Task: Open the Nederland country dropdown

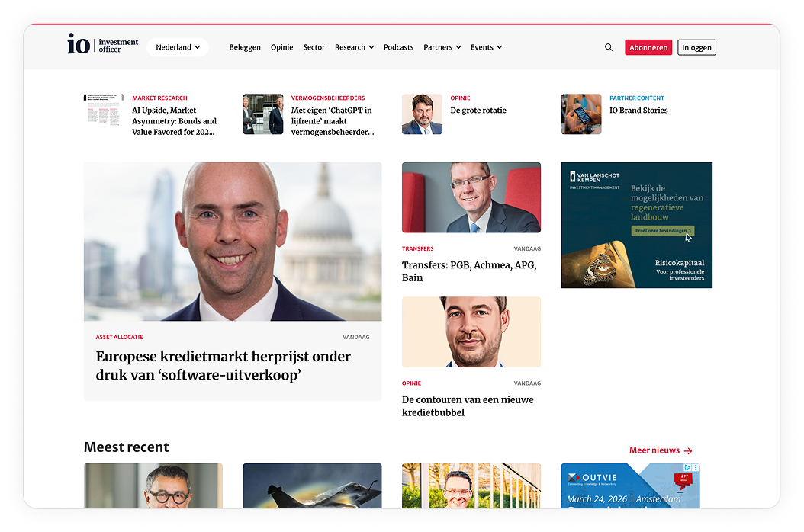Action: tap(178, 47)
